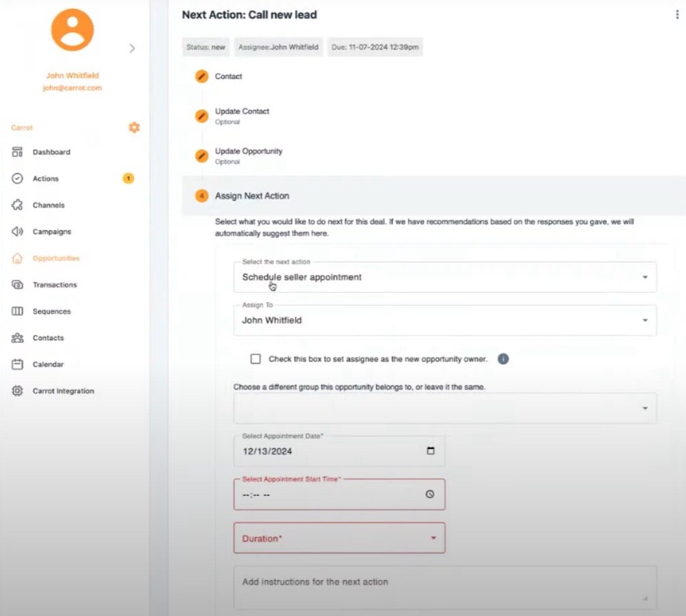Open settings via the orange gear icon
Viewport: 686px width, 616px height.
tap(134, 127)
